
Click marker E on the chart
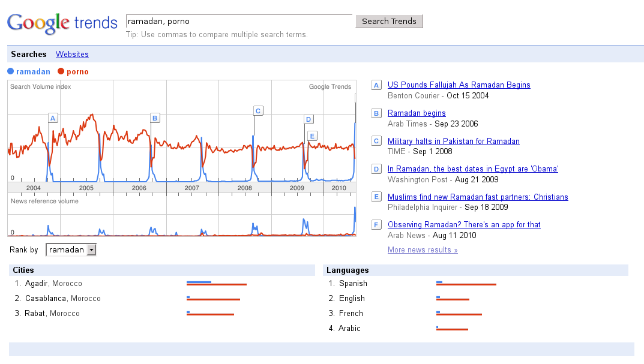coord(312,136)
